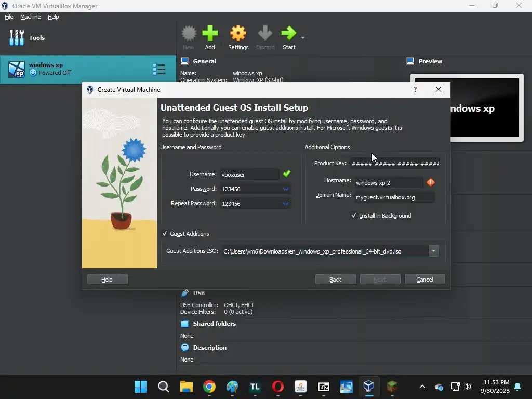Open the Opera browser from taskbar

pyautogui.click(x=277, y=387)
